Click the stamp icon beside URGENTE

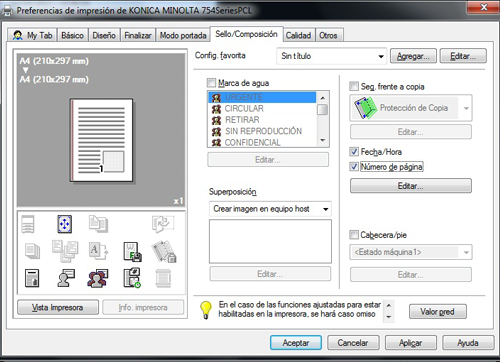tap(216, 97)
